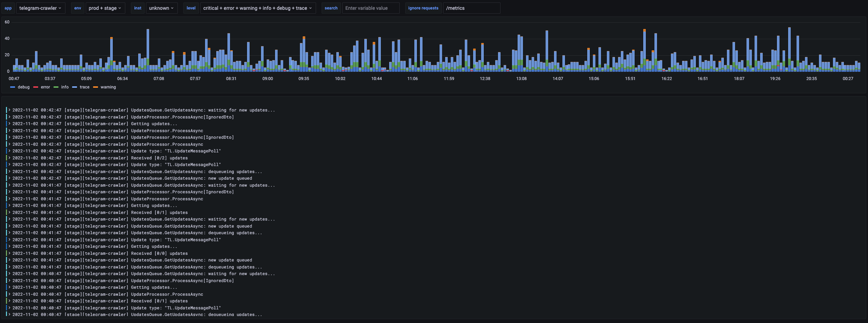868x323 pixels.
Task: Click the debug legend color swatch
Action: point(13,87)
